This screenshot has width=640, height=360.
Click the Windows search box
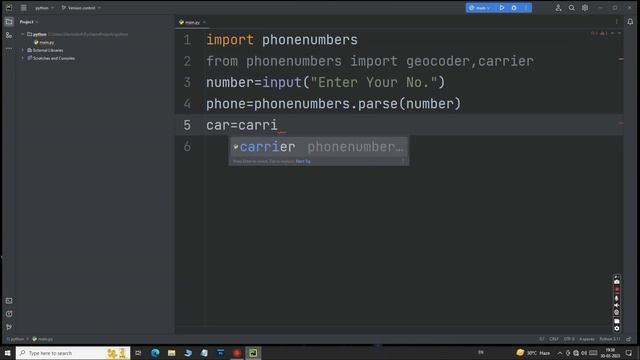(x=73, y=353)
